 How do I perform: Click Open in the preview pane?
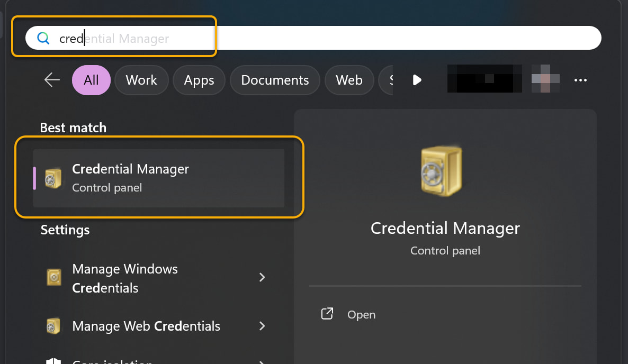click(x=361, y=315)
